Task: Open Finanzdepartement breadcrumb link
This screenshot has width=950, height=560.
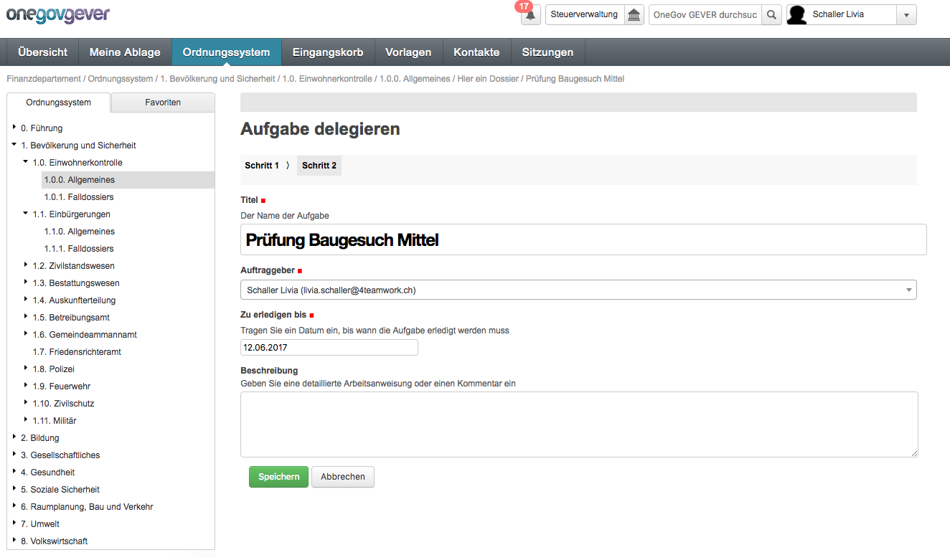Action: [44, 79]
